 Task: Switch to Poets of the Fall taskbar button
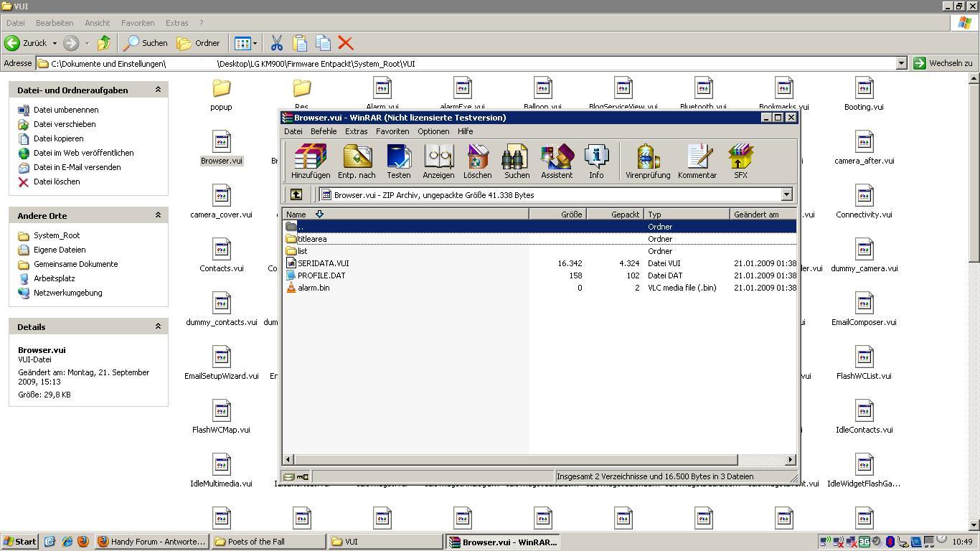269,542
